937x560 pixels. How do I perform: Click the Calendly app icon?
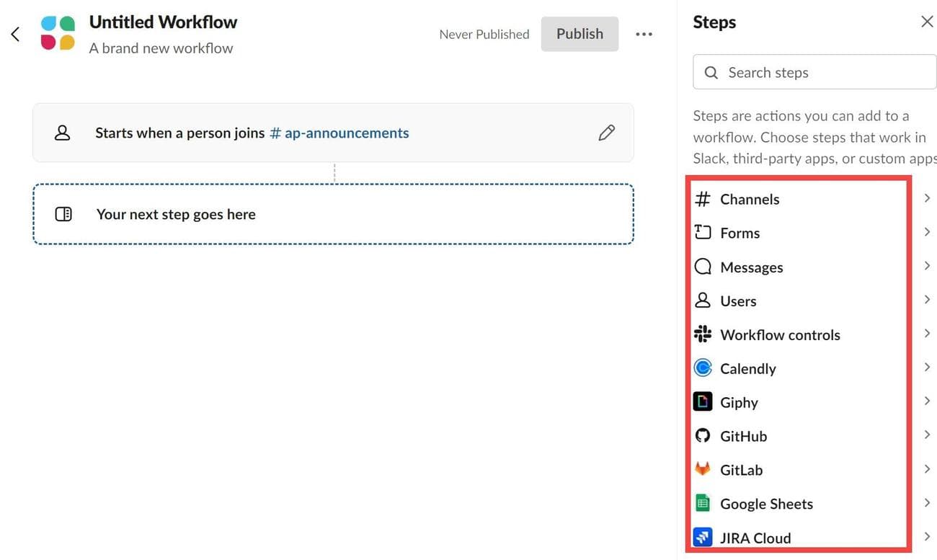coord(702,368)
